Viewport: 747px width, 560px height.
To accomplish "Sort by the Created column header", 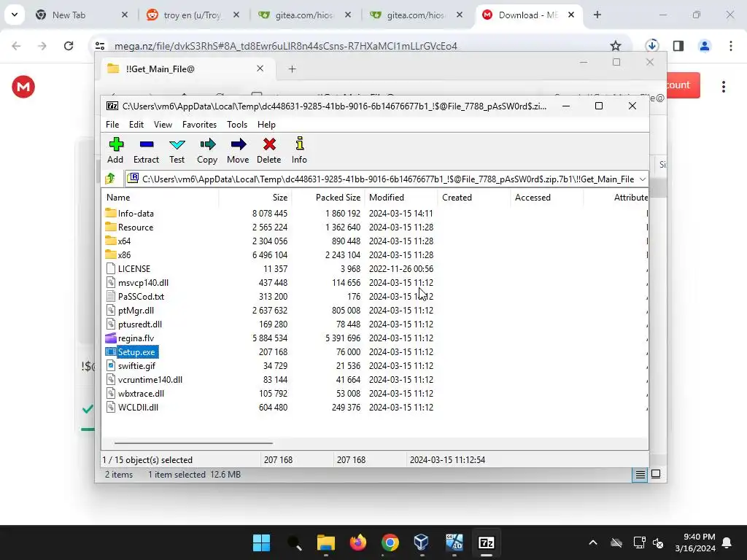I will pyautogui.click(x=474, y=197).
